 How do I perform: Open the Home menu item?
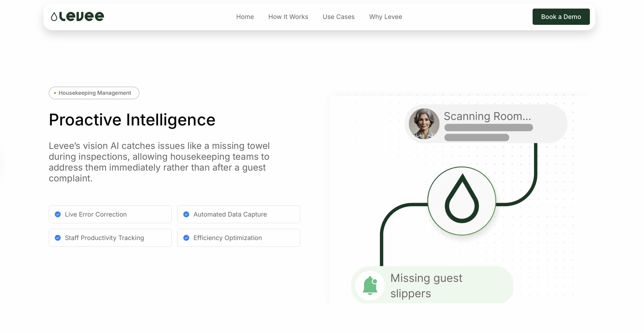point(245,17)
